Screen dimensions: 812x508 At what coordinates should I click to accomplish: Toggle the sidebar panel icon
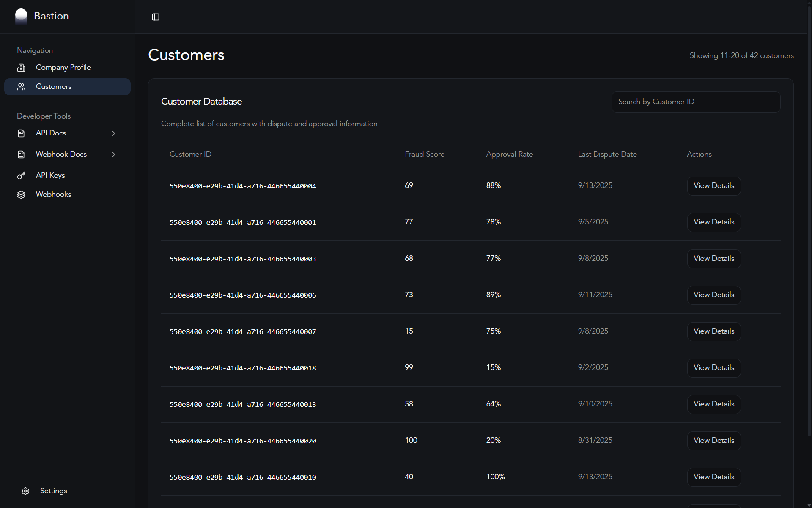(x=156, y=17)
